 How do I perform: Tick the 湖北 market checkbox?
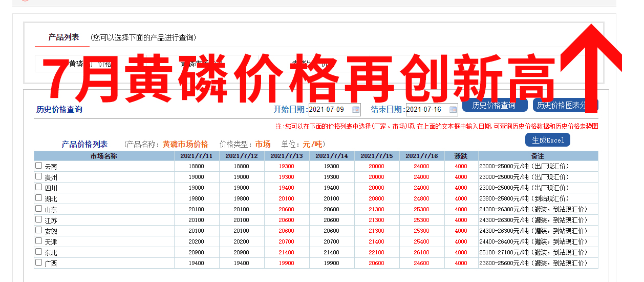tap(38, 198)
